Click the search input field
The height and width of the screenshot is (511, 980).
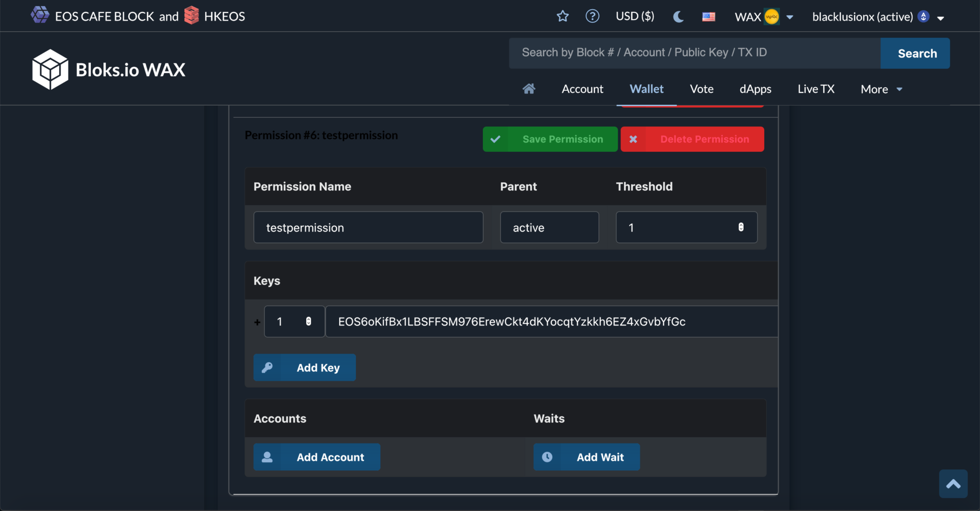point(695,53)
